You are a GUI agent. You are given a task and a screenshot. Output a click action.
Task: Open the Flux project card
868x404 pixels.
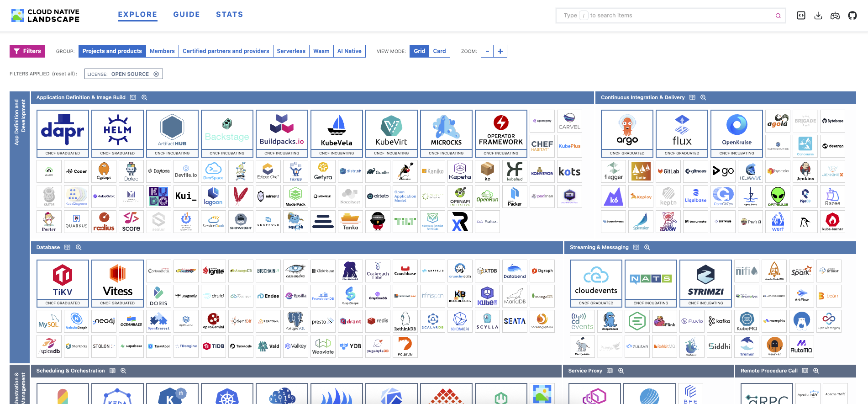point(682,133)
